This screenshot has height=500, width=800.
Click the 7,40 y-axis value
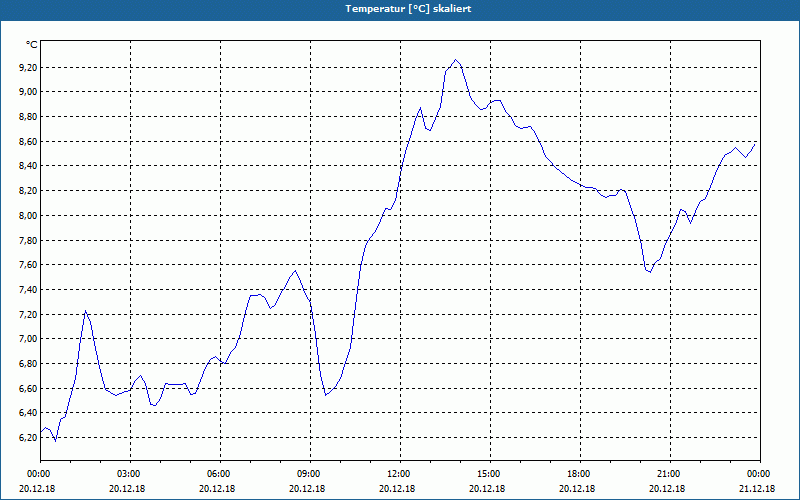tap(29, 290)
